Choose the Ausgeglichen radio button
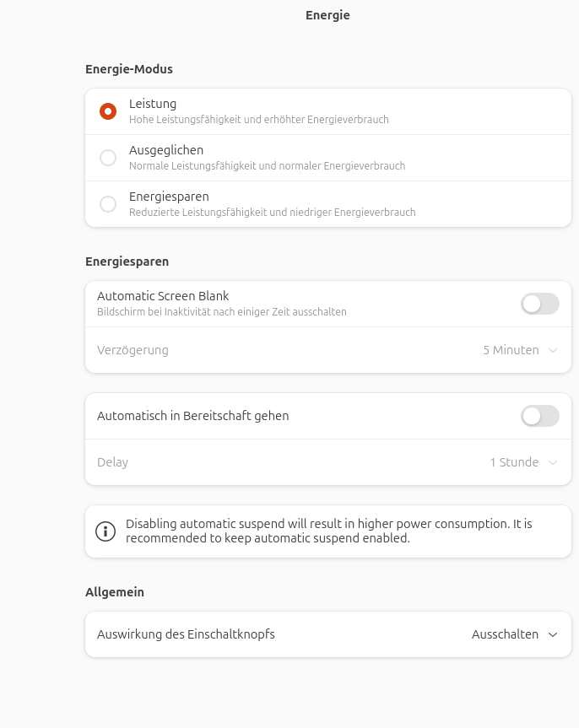 [108, 158]
